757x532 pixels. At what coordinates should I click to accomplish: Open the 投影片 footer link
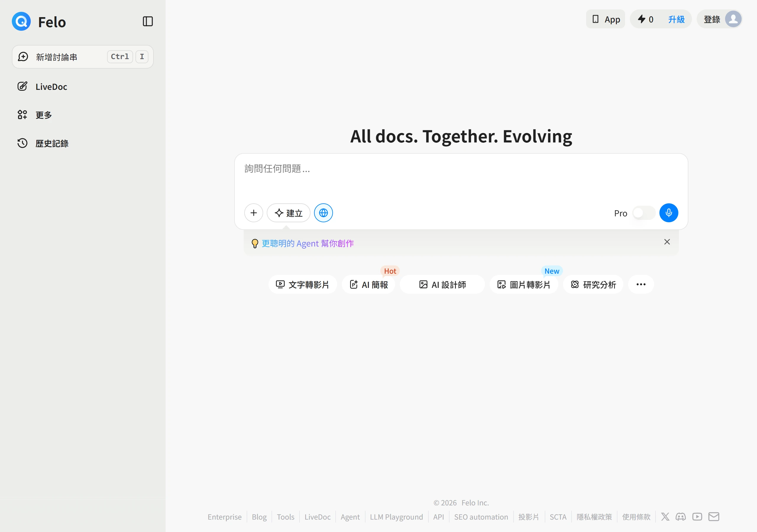pos(528,517)
